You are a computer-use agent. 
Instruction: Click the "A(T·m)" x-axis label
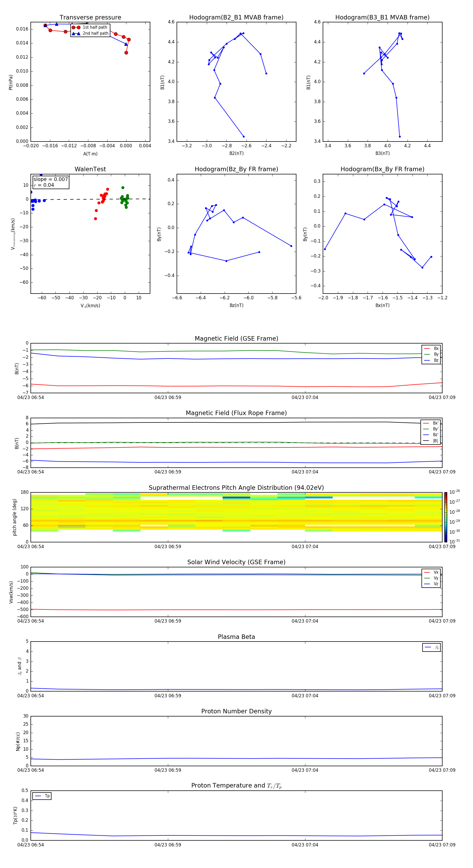[90, 154]
